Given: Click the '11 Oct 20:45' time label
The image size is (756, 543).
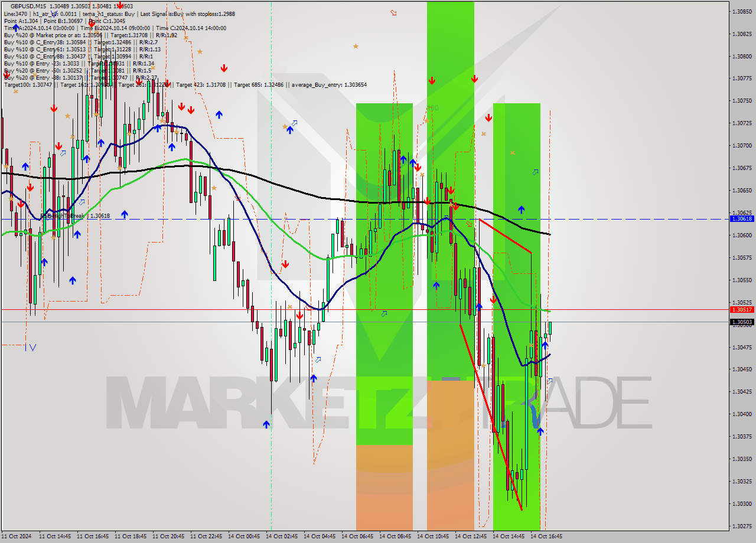Looking at the screenshot, I should pos(168,537).
